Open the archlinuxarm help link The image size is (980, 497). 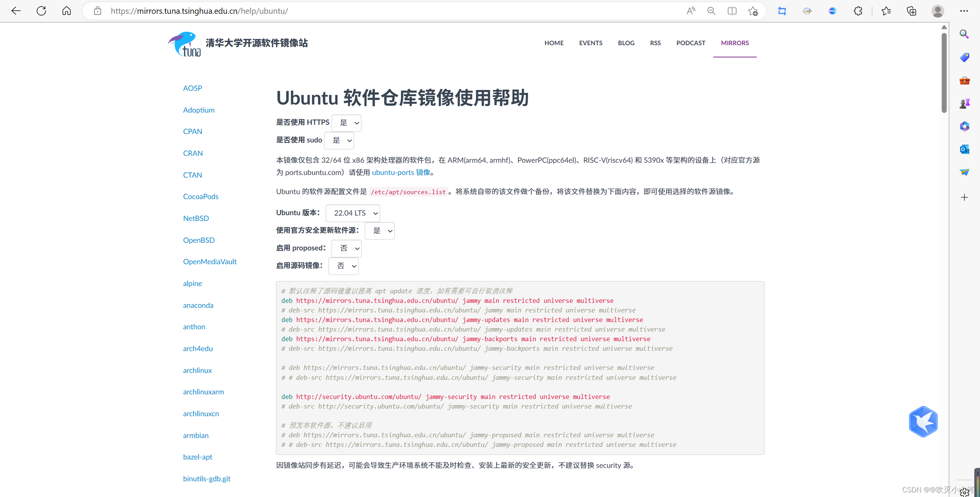(x=203, y=392)
